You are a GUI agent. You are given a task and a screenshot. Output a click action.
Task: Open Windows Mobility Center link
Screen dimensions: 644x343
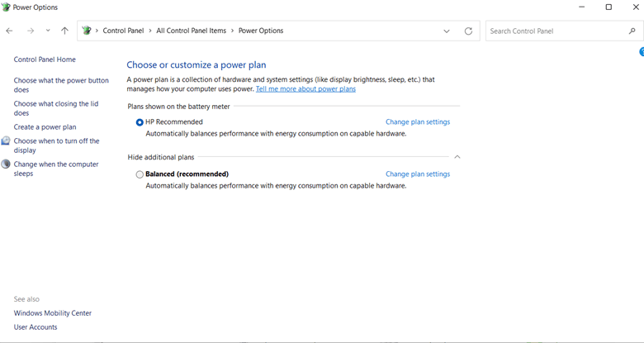click(53, 313)
